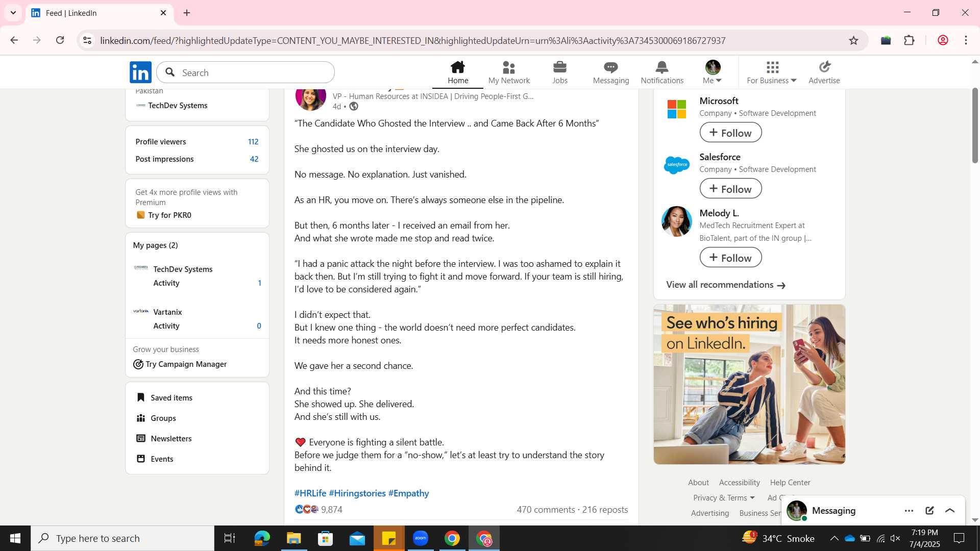Go to My Network
Screen dimensions: 980x551
[x=509, y=72]
